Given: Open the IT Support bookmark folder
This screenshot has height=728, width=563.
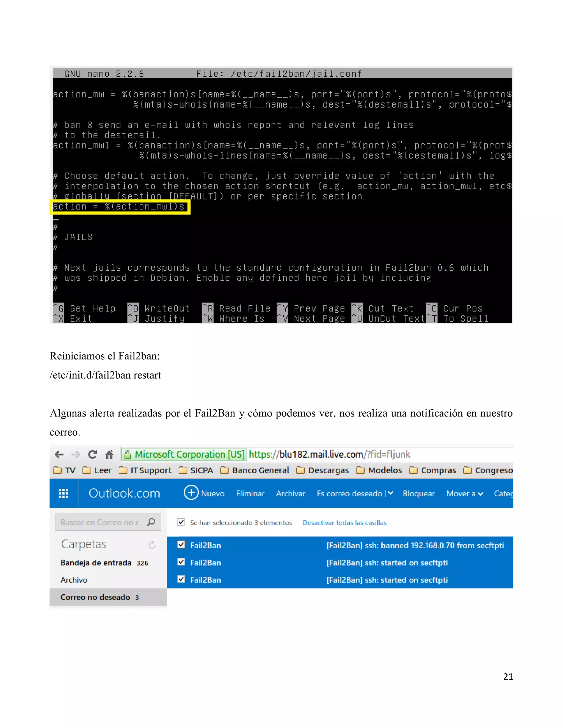Looking at the screenshot, I should pyautogui.click(x=145, y=470).
